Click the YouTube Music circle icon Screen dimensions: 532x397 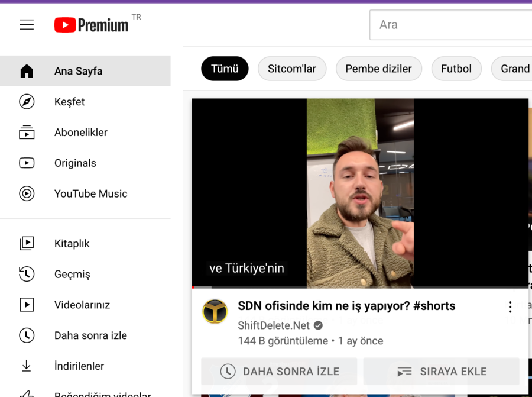click(27, 193)
